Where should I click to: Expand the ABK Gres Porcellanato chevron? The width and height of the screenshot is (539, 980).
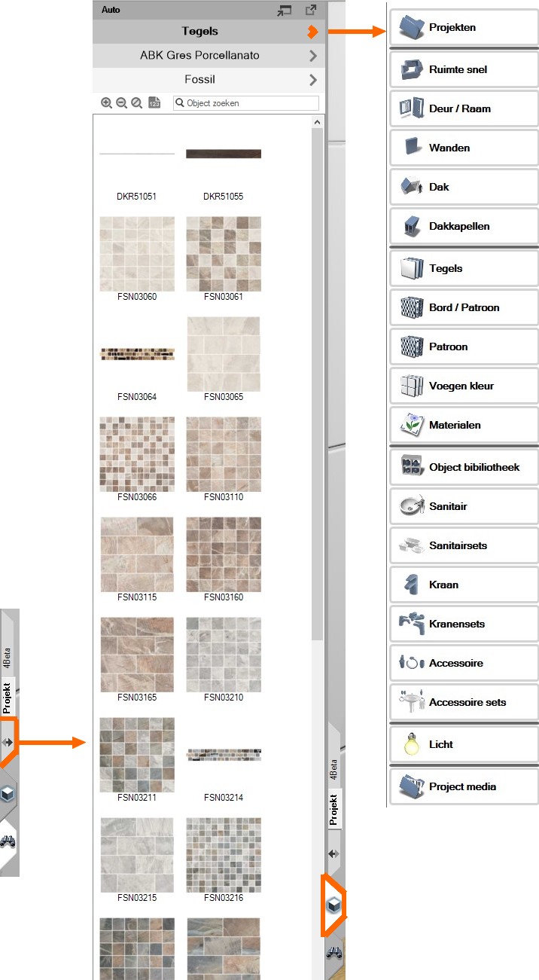point(313,56)
